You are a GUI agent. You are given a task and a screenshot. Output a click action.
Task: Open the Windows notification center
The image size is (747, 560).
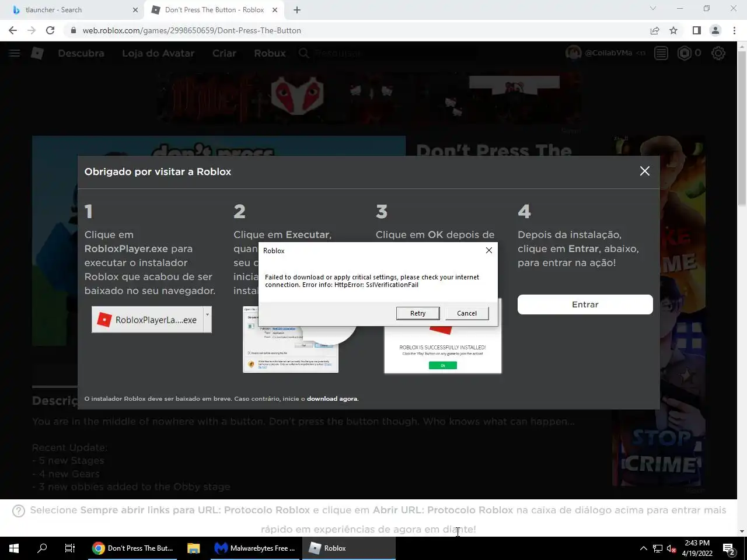729,548
